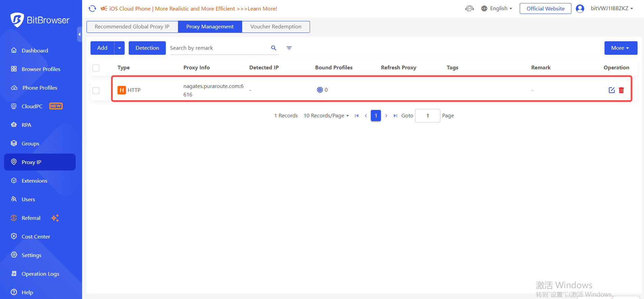Switch to the Voucher Redemption tab
This screenshot has width=644, height=299.
tap(276, 27)
